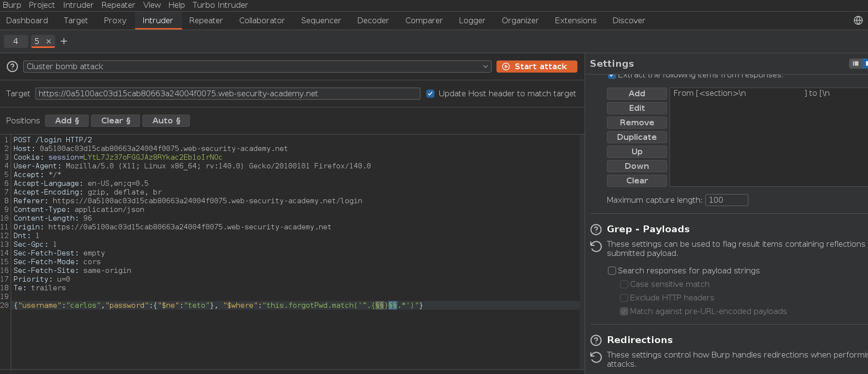Open the Help menu

pos(176,5)
